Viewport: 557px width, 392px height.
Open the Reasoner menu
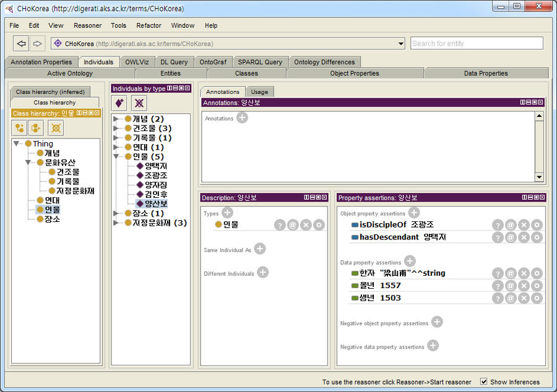tap(87, 25)
